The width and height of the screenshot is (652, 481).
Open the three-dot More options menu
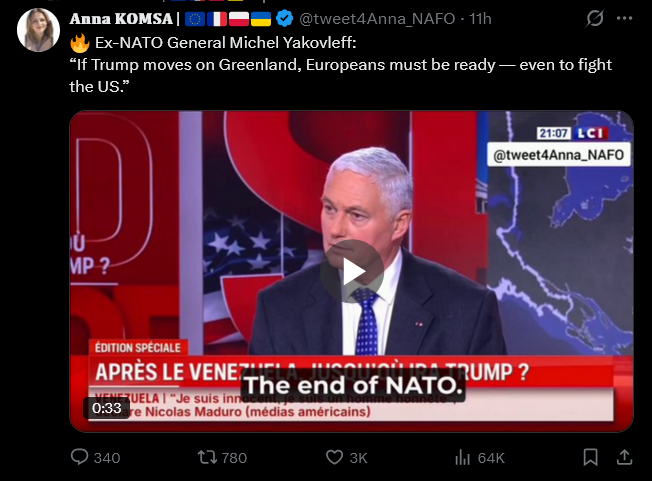[x=626, y=19]
